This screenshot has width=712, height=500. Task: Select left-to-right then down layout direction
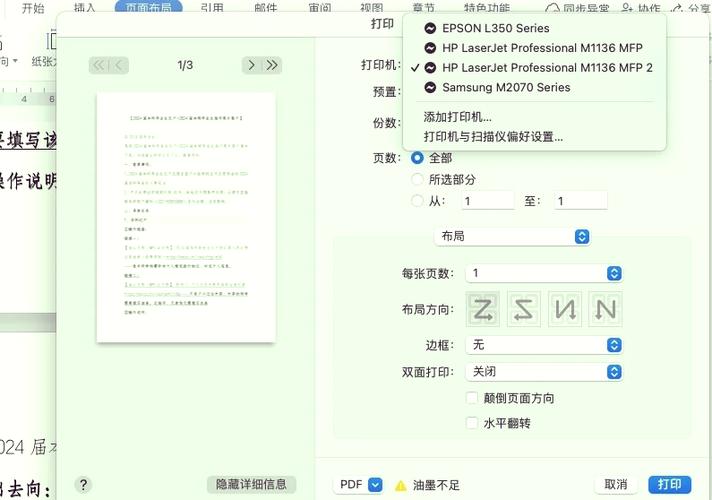pyautogui.click(x=483, y=310)
